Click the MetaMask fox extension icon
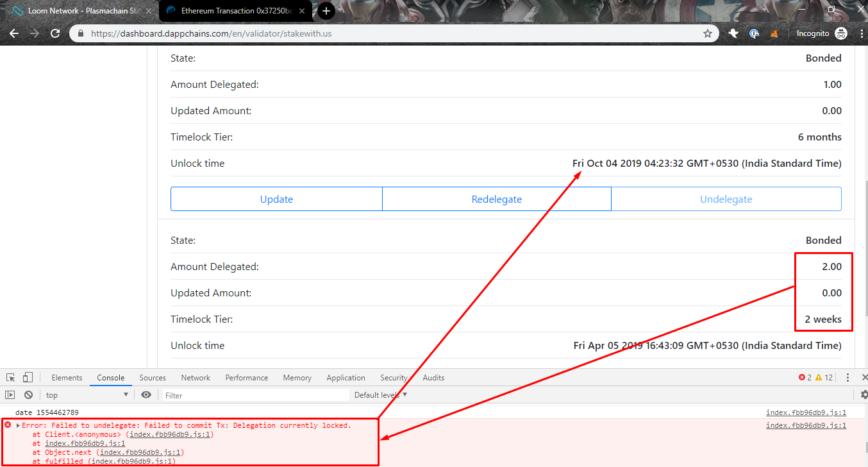 pyautogui.click(x=774, y=33)
